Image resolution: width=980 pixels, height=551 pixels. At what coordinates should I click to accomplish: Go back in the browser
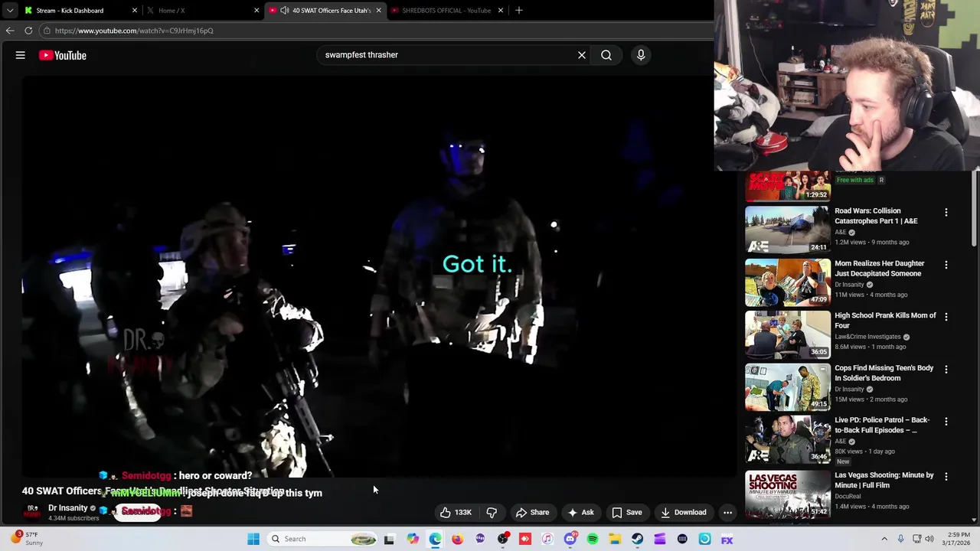(10, 31)
